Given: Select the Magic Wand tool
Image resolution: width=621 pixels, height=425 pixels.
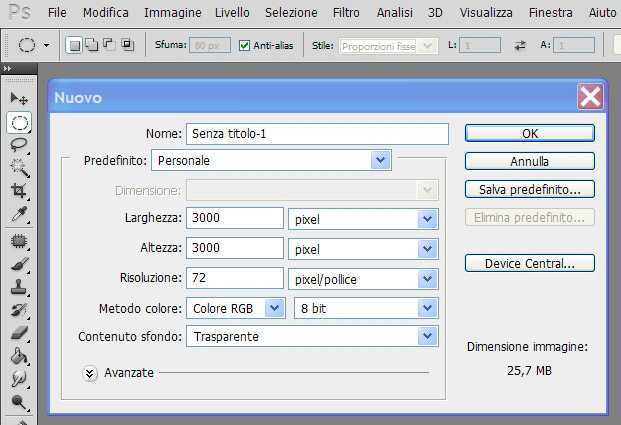Looking at the screenshot, I should [19, 168].
